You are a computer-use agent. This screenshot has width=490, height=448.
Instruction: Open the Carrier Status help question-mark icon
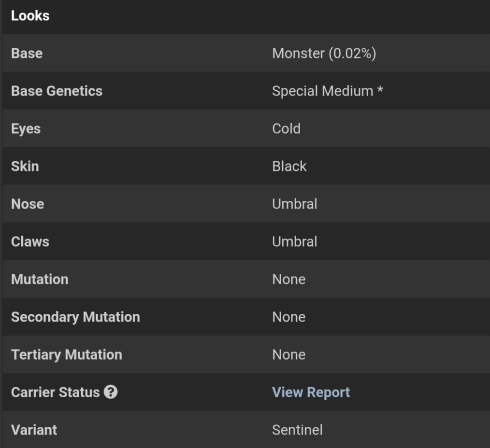click(111, 392)
